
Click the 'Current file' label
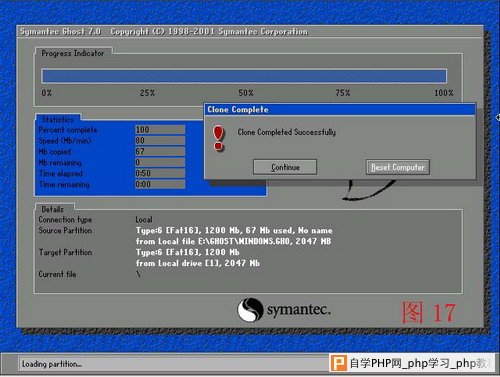[x=57, y=274]
